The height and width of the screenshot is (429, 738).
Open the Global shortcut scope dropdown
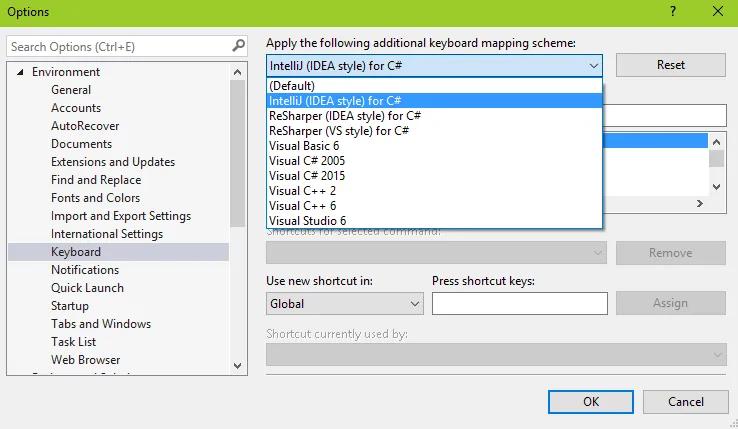click(x=345, y=304)
